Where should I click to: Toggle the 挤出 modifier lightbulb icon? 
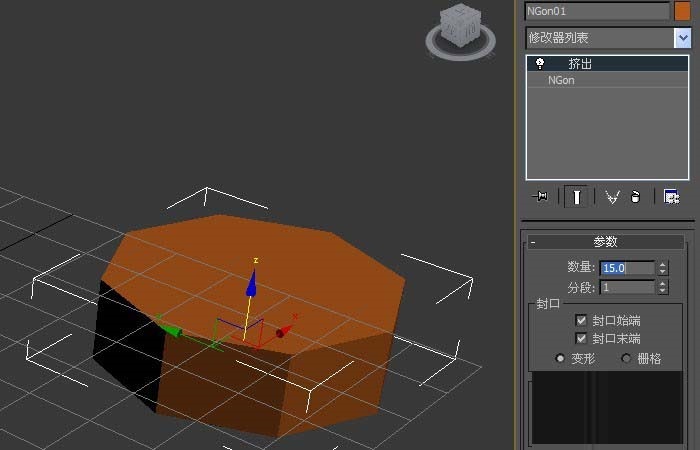pos(540,63)
